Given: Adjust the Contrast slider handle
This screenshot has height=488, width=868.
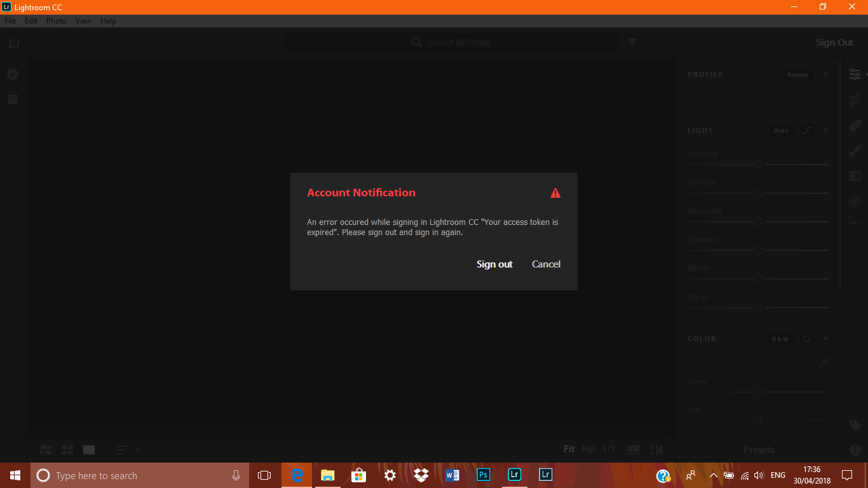Looking at the screenshot, I should [x=757, y=193].
